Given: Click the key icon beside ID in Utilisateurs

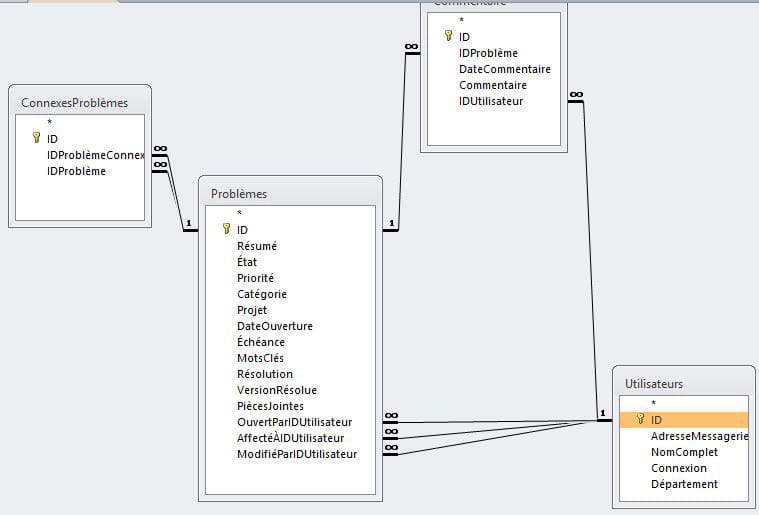Looking at the screenshot, I should [x=640, y=419].
